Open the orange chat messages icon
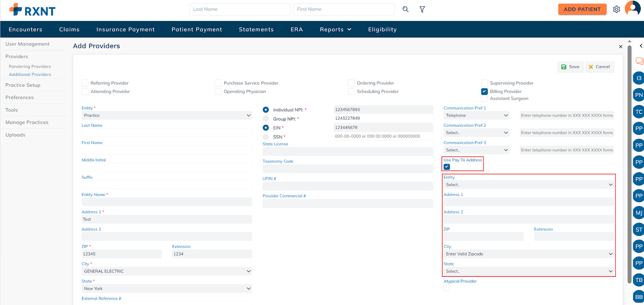 click(639, 61)
